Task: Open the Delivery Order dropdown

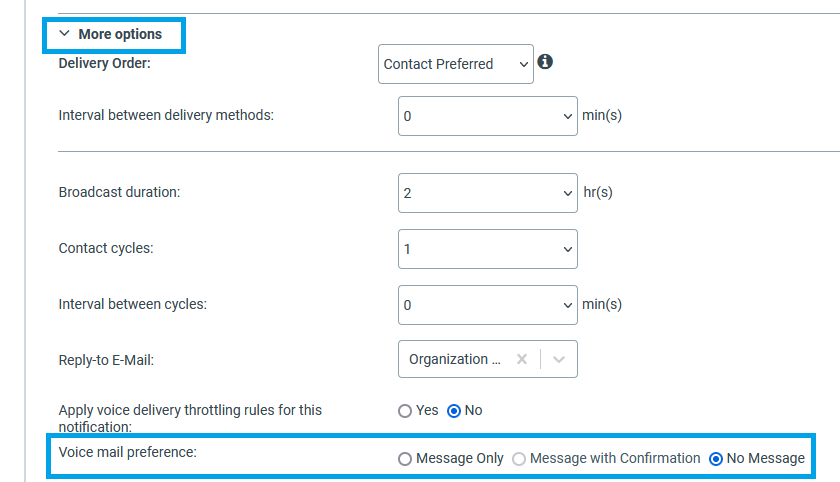Action: 456,64
